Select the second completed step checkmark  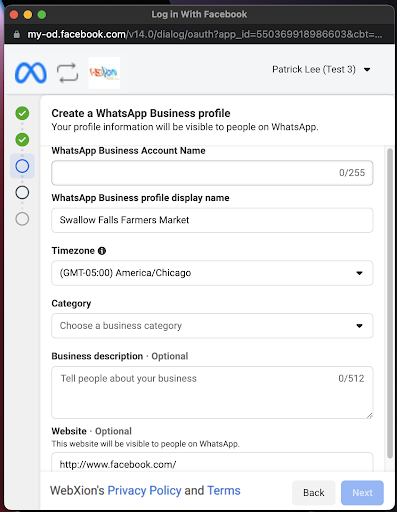pyautogui.click(x=22, y=140)
